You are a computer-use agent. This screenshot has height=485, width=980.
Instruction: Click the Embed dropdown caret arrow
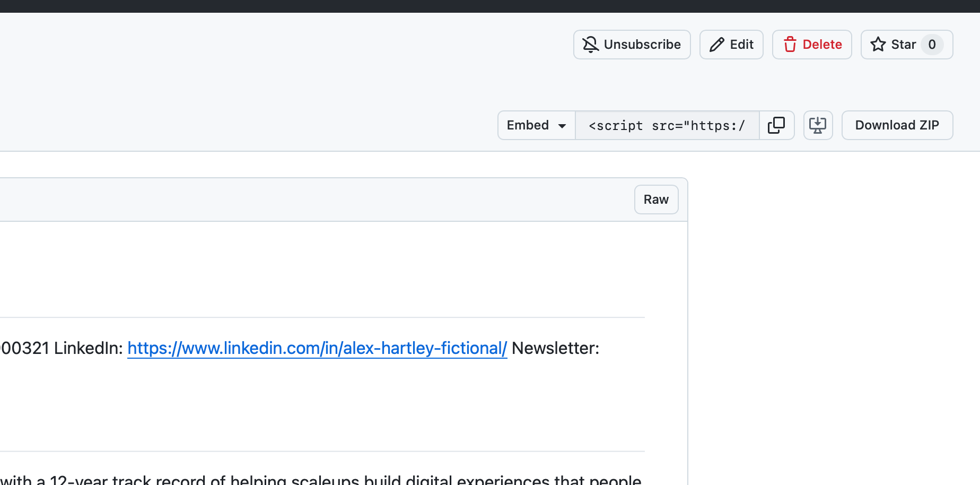click(x=562, y=126)
